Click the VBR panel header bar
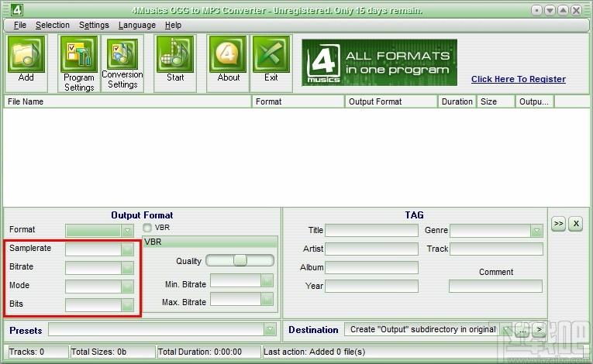Image resolution: width=593 pixels, height=364 pixels. click(209, 242)
